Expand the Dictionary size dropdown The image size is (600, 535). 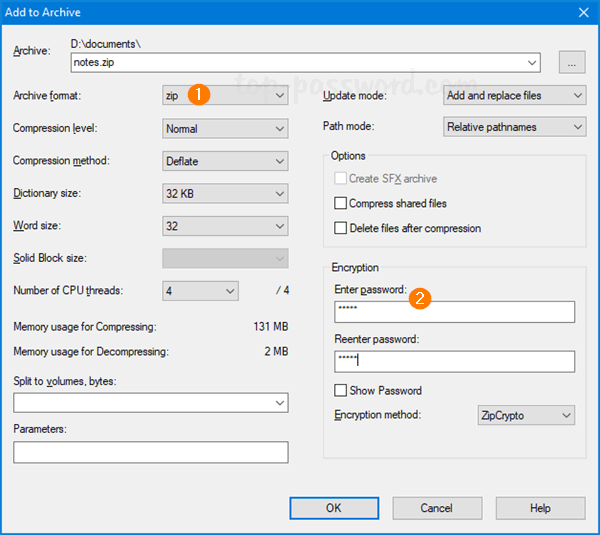click(x=225, y=193)
